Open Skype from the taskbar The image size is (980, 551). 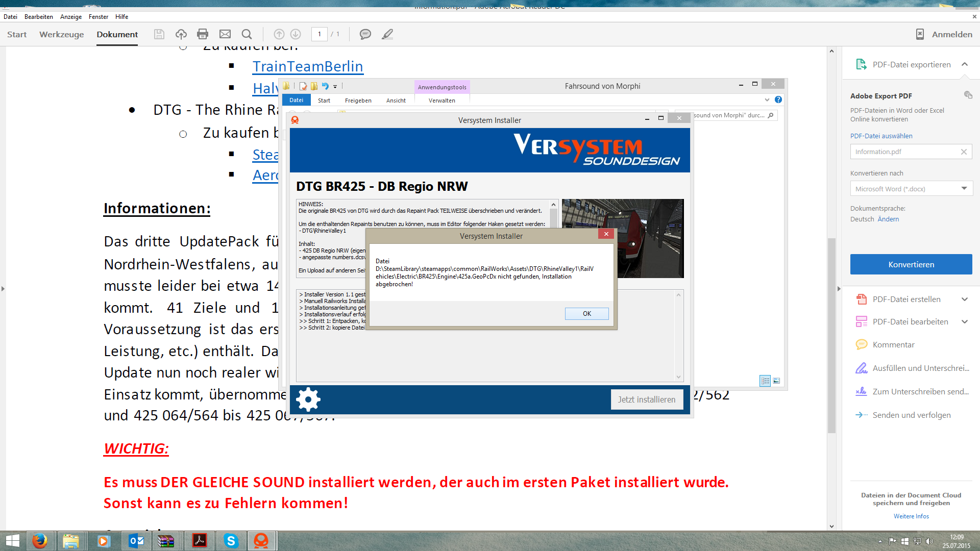pyautogui.click(x=231, y=541)
